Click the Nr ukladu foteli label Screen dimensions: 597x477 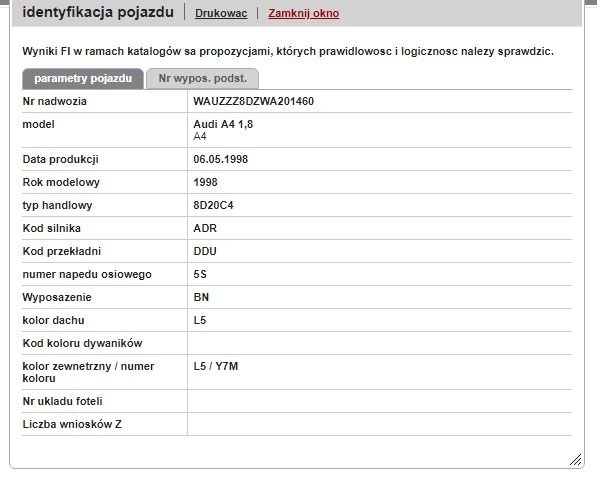[62, 401]
